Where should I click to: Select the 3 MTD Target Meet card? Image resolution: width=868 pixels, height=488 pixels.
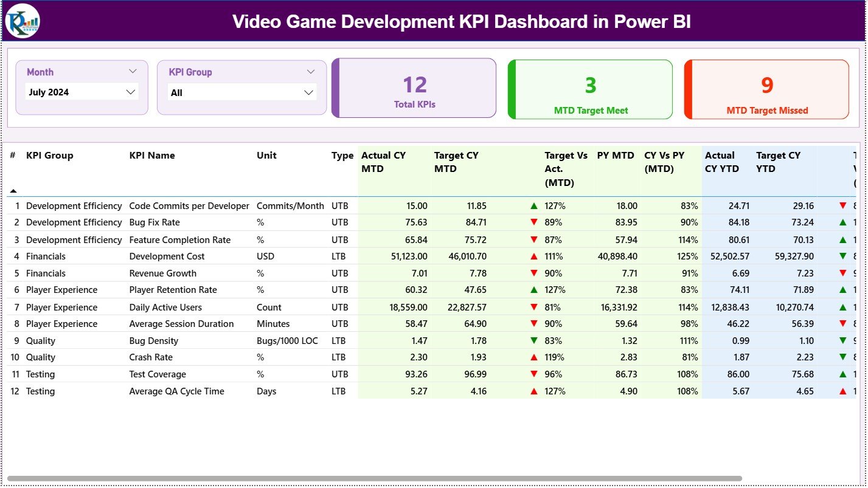589,89
